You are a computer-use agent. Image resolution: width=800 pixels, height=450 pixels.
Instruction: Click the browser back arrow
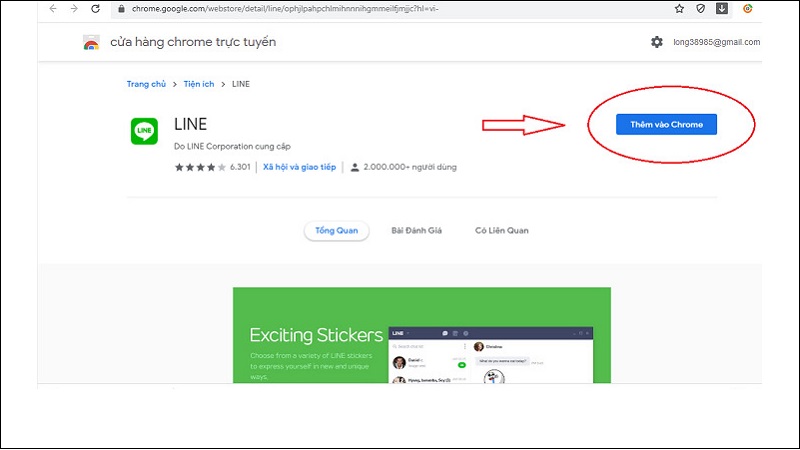click(53, 9)
